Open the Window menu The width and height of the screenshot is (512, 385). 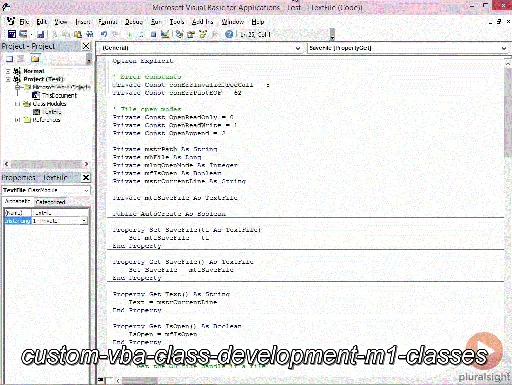pyautogui.click(x=233, y=22)
